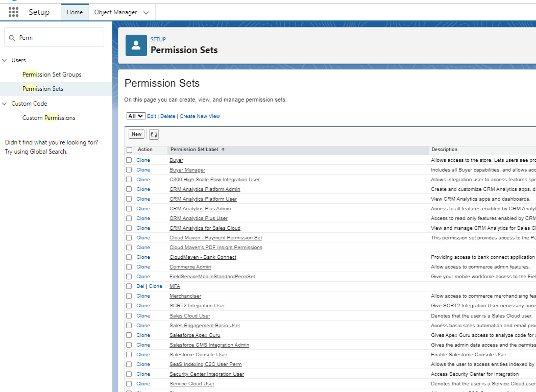This screenshot has width=536, height=392.
Task: Open Sales Engagement Basic User link
Action: (x=205, y=326)
